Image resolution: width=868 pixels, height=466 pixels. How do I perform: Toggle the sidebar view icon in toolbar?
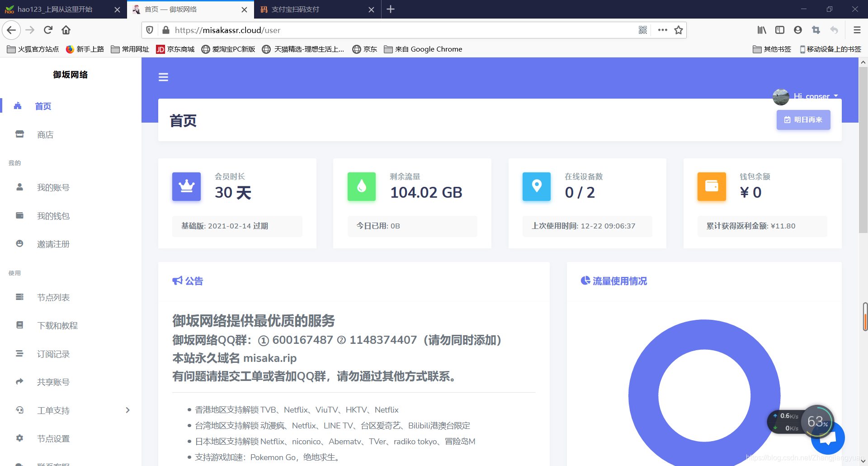point(780,30)
